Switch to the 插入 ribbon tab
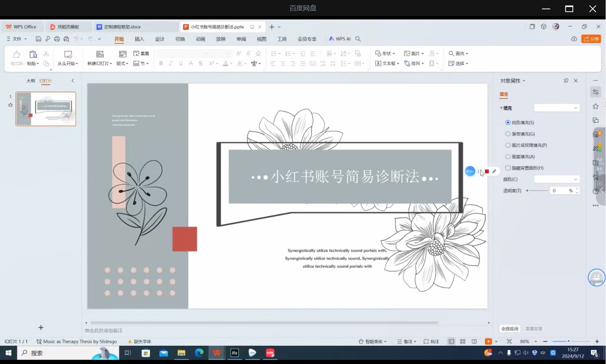Viewport: 606px width, 364px height. [139, 38]
